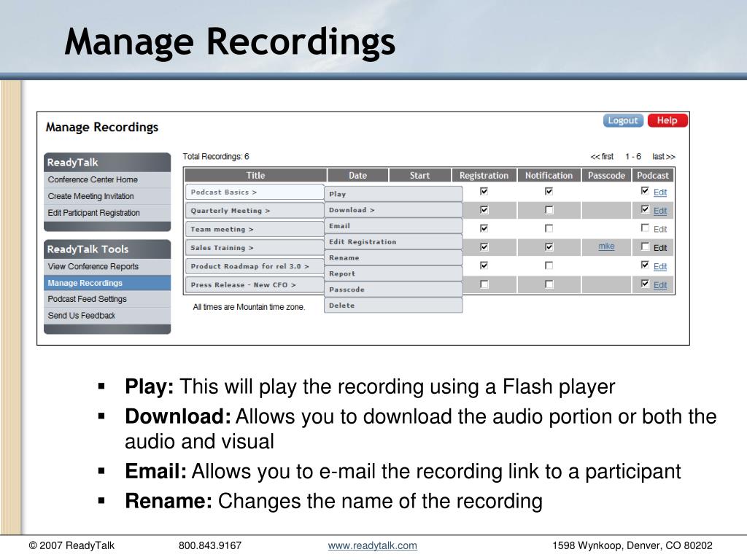Click the Logout button
The width and height of the screenshot is (747, 560).
623,120
